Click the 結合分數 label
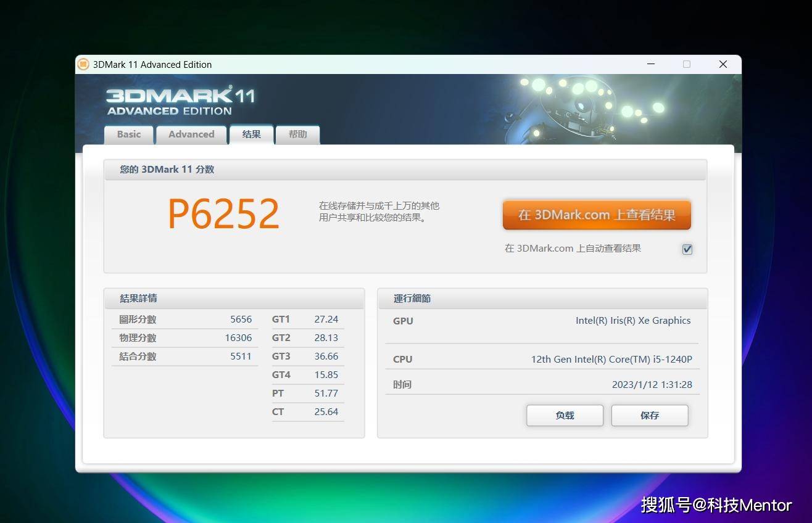This screenshot has width=812, height=523. pos(138,356)
